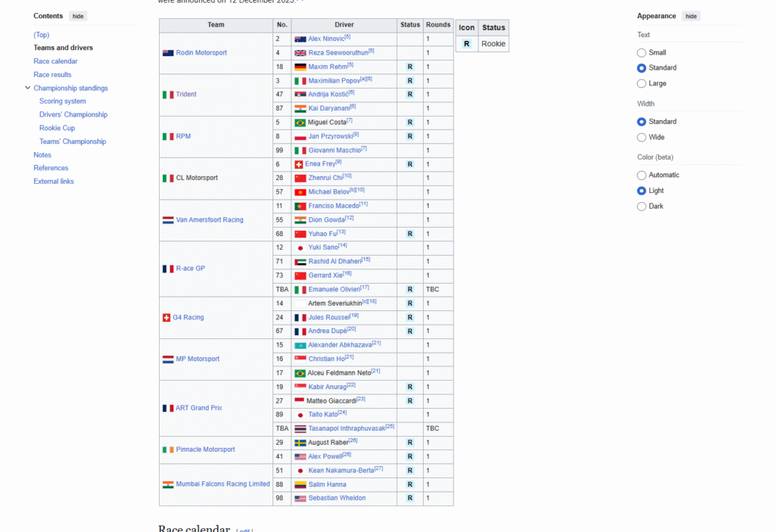Open the Van Amersfoort Racing team link

(210, 220)
